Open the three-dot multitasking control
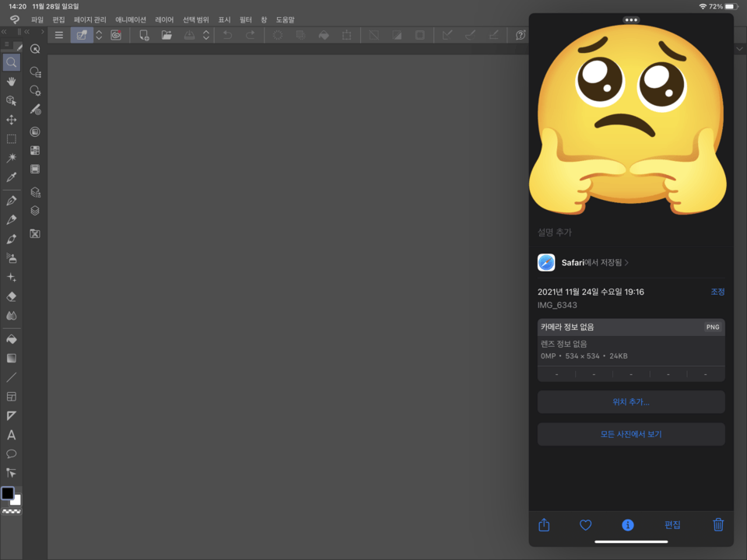Image resolution: width=747 pixels, height=560 pixels. point(631,19)
